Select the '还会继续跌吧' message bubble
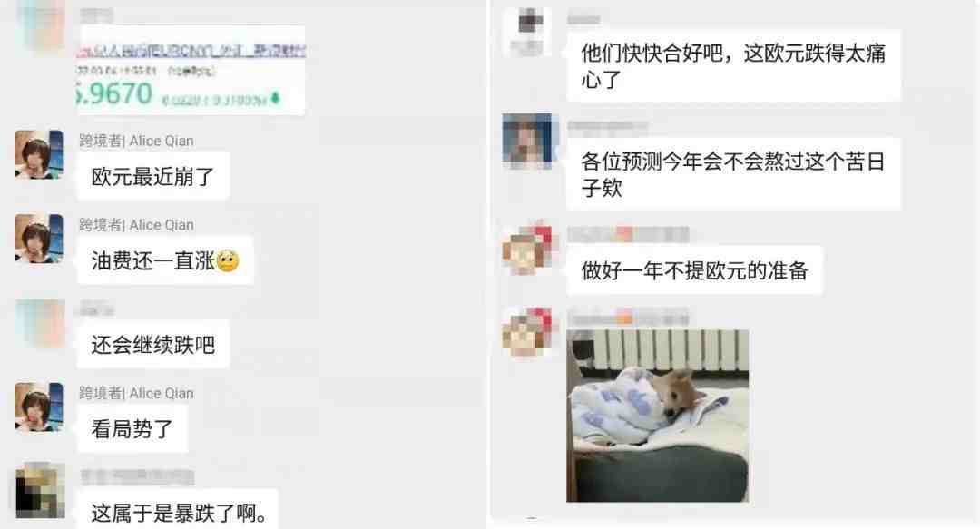 point(153,345)
